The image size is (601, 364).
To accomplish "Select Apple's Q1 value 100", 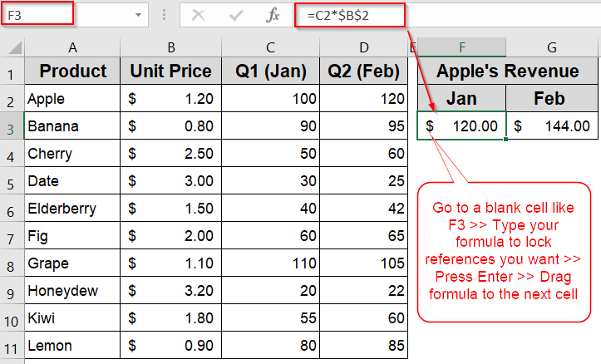I will point(271,98).
